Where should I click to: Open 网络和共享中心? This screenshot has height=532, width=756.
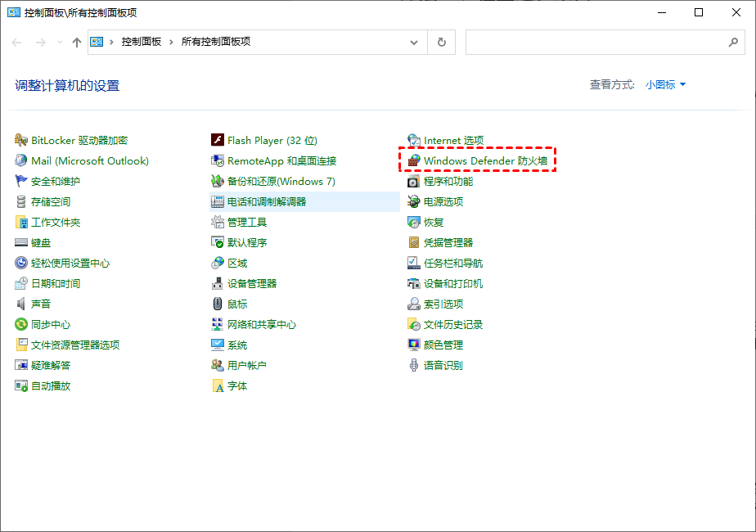(260, 324)
